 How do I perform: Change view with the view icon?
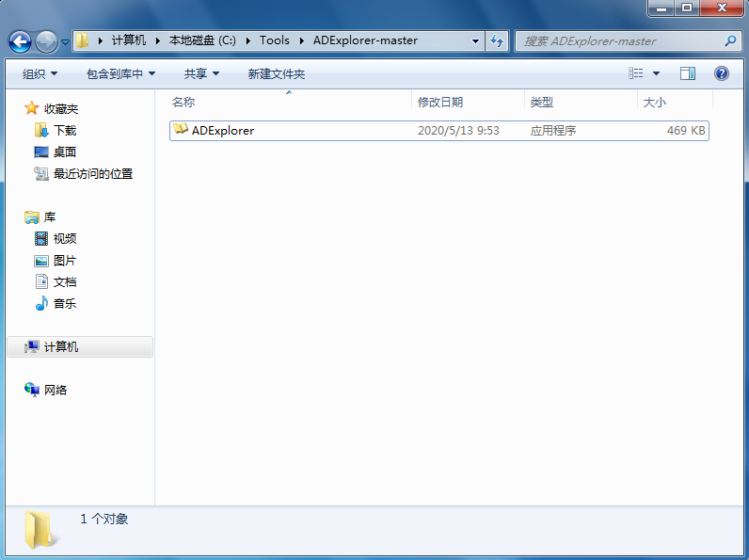[x=636, y=73]
